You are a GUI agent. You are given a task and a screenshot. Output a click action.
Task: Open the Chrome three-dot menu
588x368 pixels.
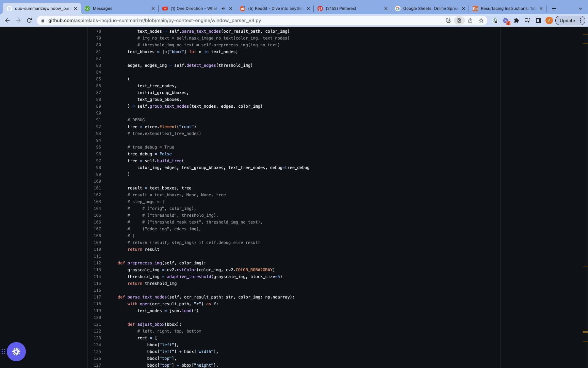click(581, 20)
